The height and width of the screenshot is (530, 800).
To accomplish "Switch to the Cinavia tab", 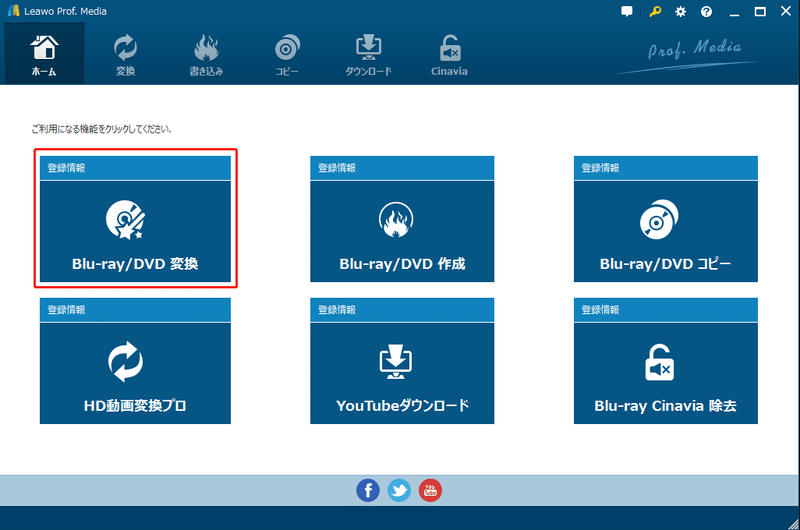I will pos(449,54).
